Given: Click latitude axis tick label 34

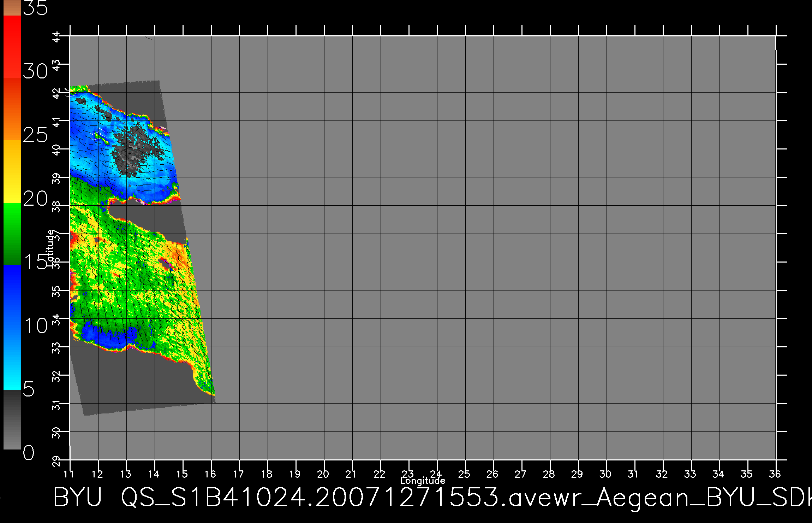Looking at the screenshot, I should pyautogui.click(x=56, y=320).
